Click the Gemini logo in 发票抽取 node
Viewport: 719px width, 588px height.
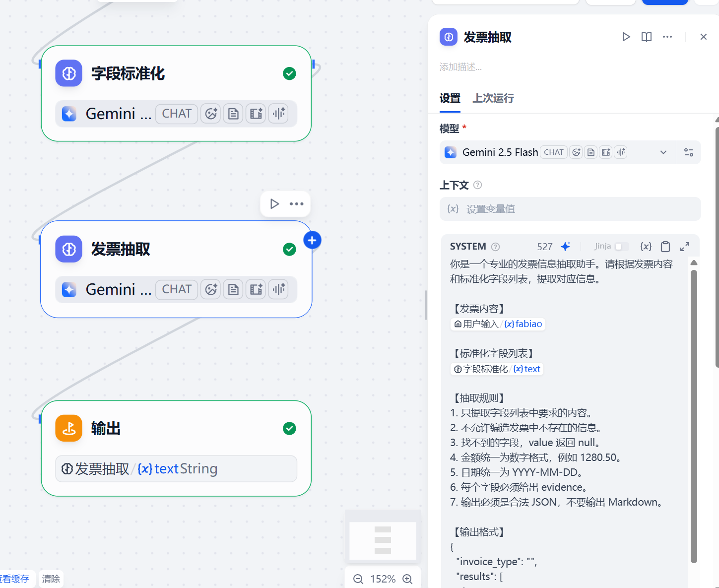tap(69, 289)
